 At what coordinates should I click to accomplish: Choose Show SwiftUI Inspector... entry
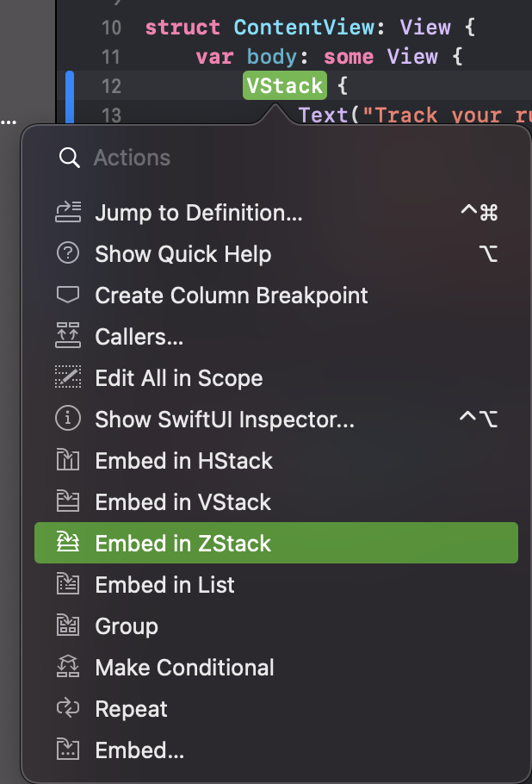click(x=225, y=420)
